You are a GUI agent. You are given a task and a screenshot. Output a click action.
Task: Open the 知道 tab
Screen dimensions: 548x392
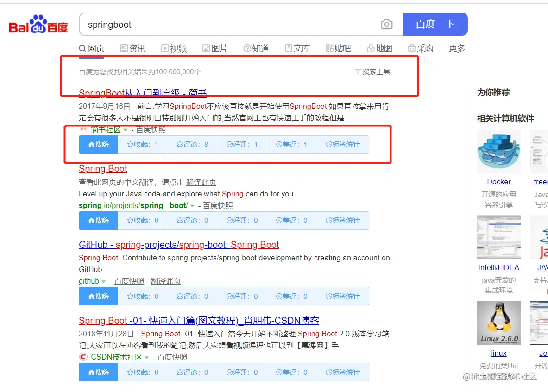[256, 49]
